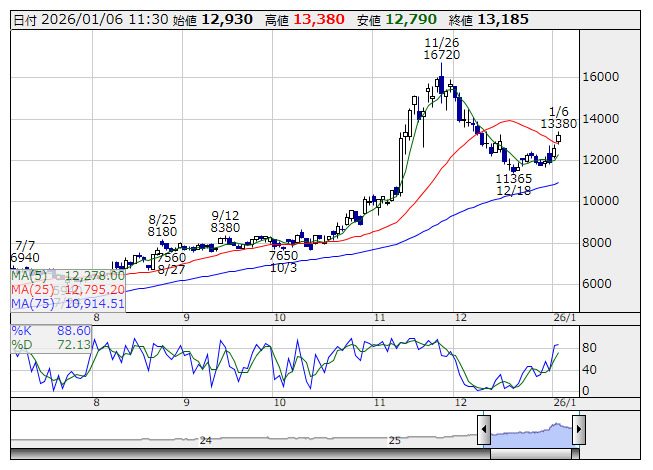Image resolution: width=653 pixels, height=470 pixels.
Task: Click the 11/26 high 16720 peak label
Action: click(x=441, y=49)
